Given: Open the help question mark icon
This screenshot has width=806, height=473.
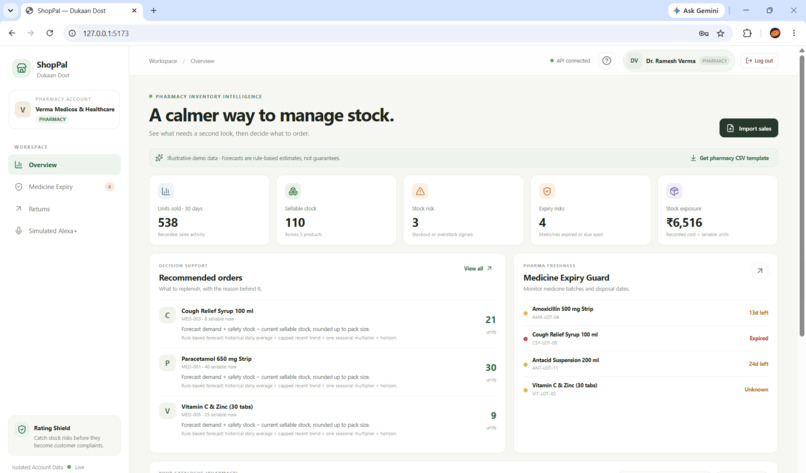Looking at the screenshot, I should pos(607,61).
